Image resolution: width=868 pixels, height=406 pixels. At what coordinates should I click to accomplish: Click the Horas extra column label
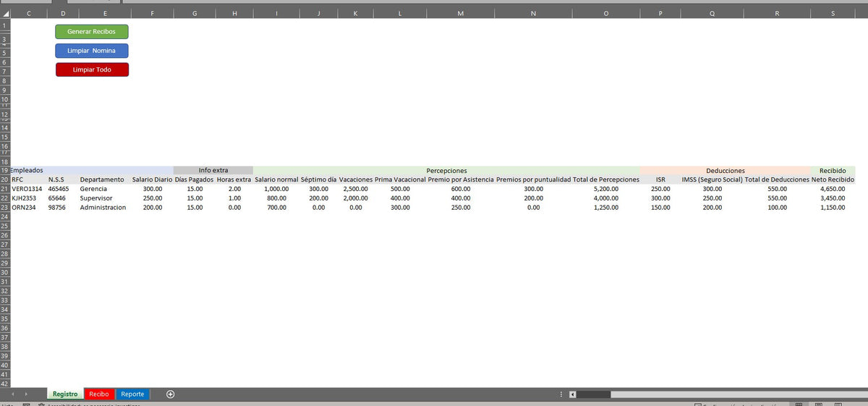point(234,179)
